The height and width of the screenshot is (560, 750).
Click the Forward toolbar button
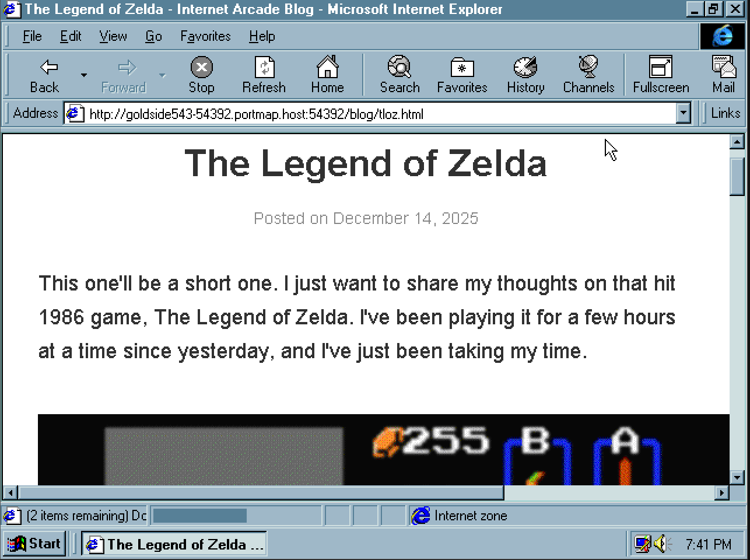point(124,75)
